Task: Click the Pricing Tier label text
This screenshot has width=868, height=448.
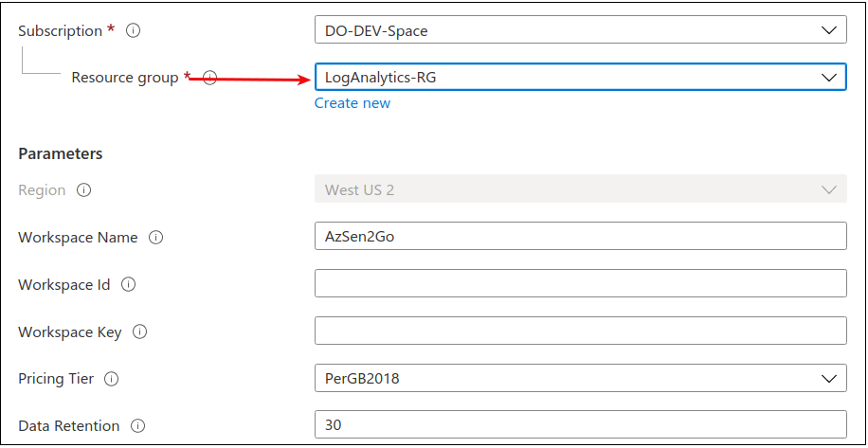Action: click(56, 379)
